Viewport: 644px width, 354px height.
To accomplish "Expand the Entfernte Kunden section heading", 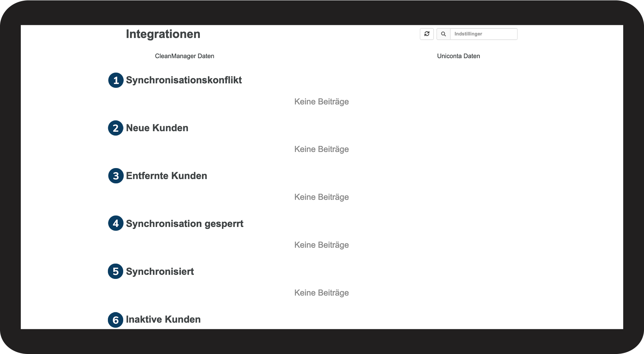I will click(167, 176).
